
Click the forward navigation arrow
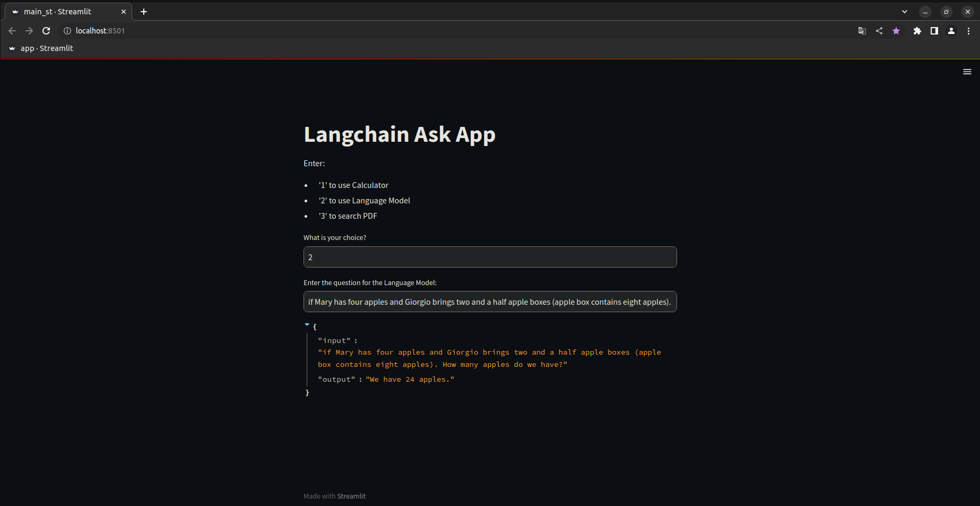[29, 31]
